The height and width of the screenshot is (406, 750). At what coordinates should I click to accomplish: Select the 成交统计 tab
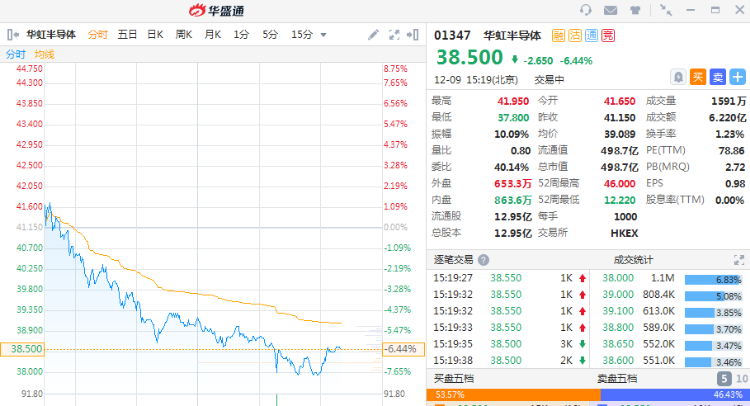pyautogui.click(x=633, y=260)
